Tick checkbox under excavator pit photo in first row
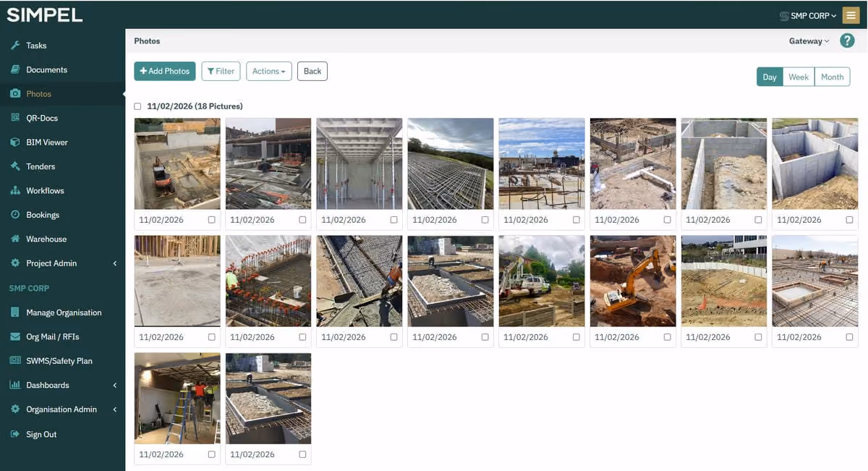Viewport: 868px width, 471px height. click(x=211, y=220)
